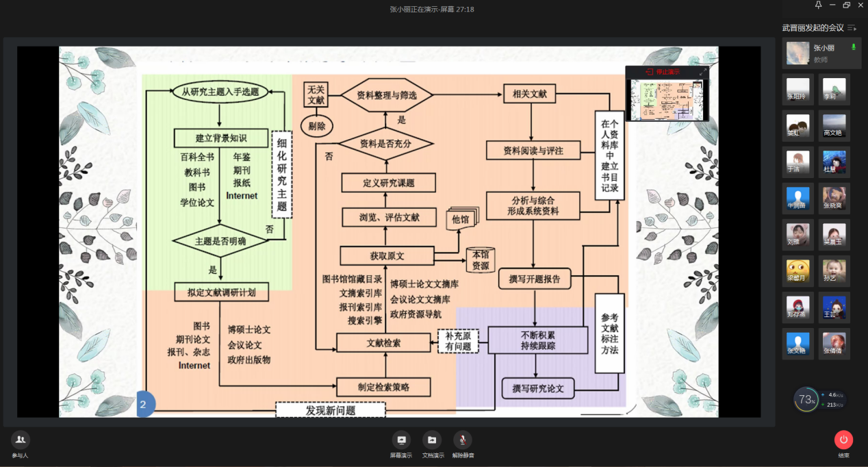Screen dimensions: 868x467
Task: Click the 73% network usage indicator
Action: click(x=806, y=399)
